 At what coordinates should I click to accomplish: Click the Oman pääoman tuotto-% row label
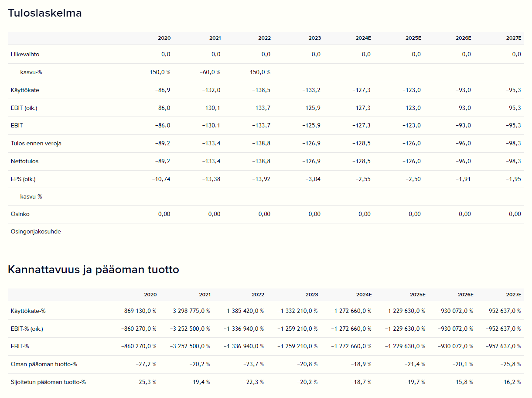pyautogui.click(x=44, y=364)
